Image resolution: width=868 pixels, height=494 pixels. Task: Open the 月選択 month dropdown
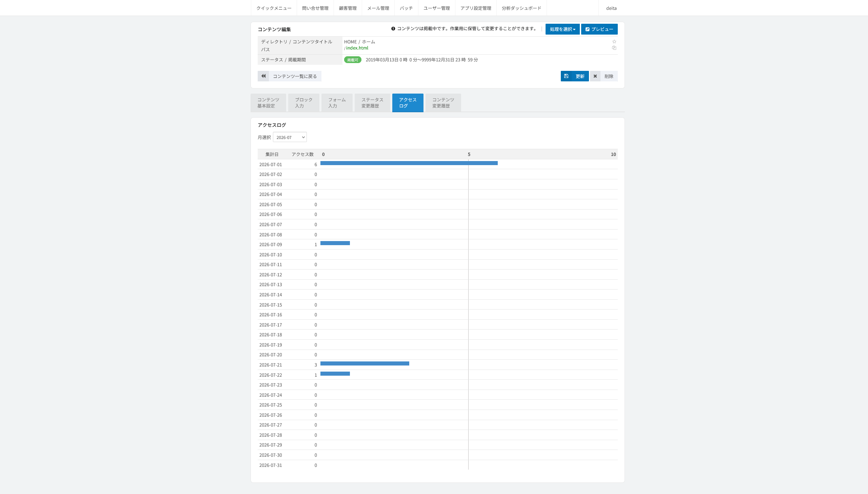coord(290,137)
